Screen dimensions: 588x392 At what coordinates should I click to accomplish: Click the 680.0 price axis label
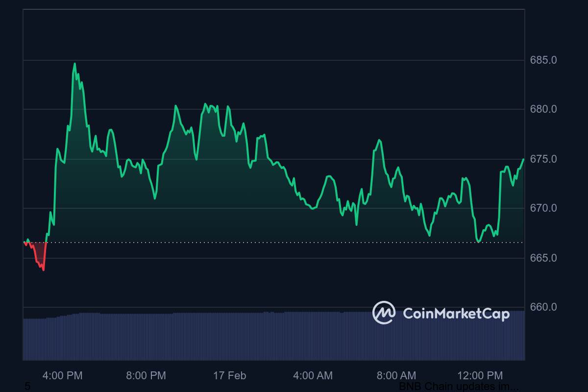pyautogui.click(x=543, y=109)
